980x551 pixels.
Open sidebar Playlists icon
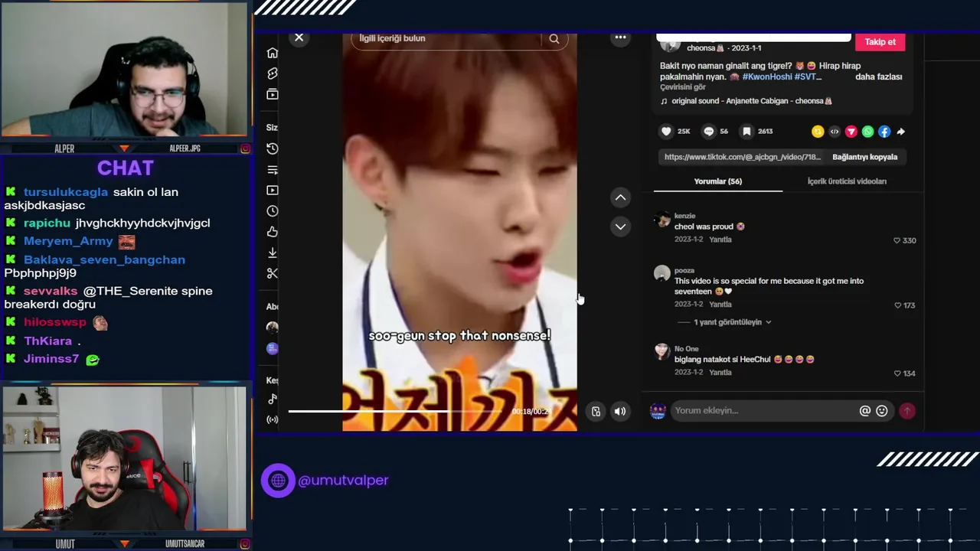(x=273, y=170)
